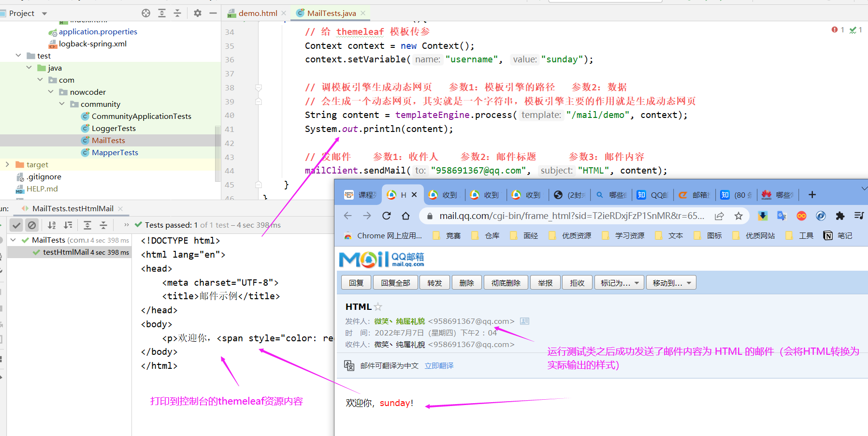The image size is (868, 436).
Task: Go to Chrome home page
Action: pyautogui.click(x=405, y=216)
